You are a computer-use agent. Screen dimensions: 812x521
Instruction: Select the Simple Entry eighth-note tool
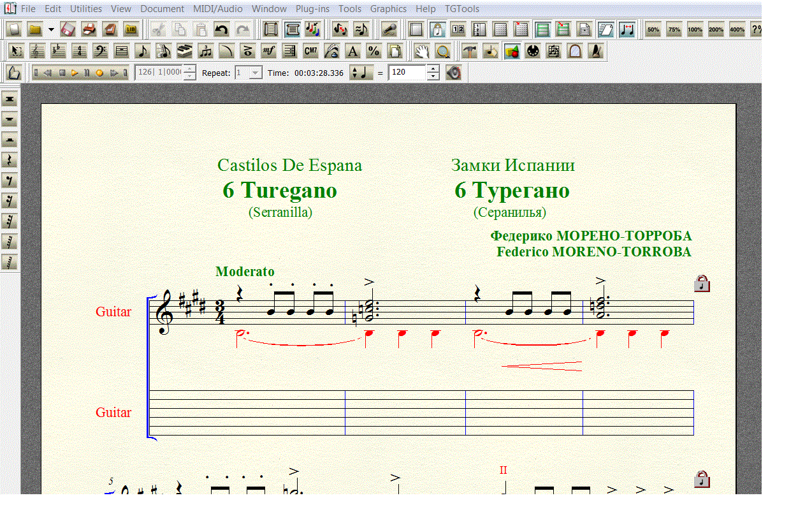coord(142,51)
